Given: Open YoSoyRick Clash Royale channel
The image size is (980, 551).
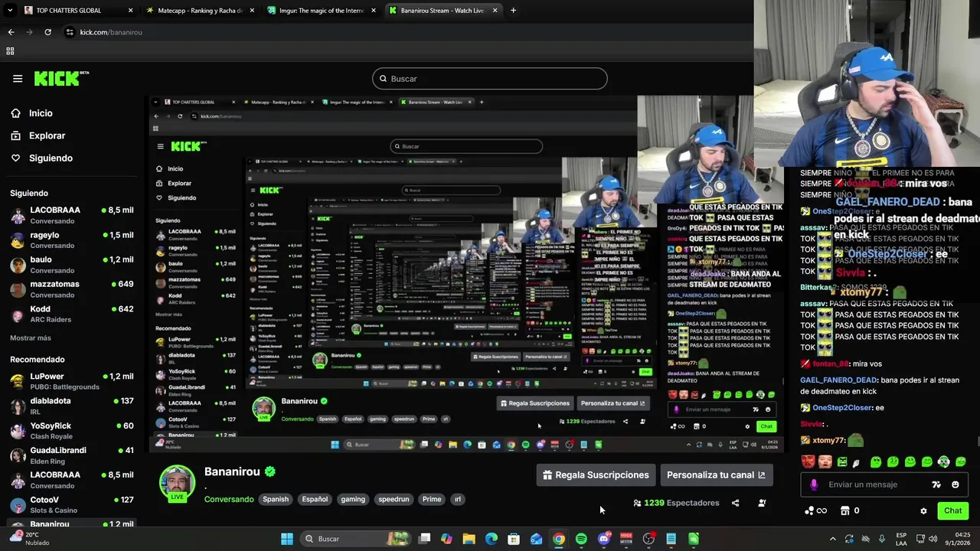Looking at the screenshot, I should [x=72, y=431].
